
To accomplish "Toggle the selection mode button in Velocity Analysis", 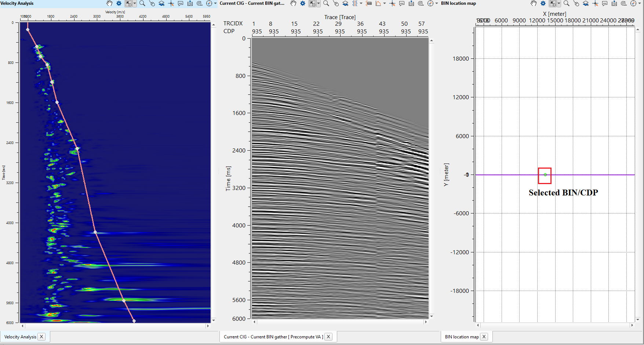I will [128, 3].
